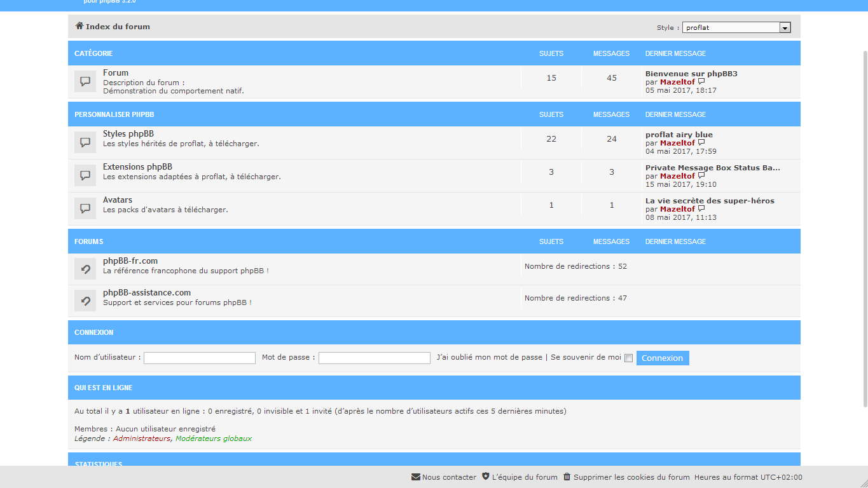Click the Avatars forum bubble icon
This screenshot has width=868, height=488.
pyautogui.click(x=85, y=208)
